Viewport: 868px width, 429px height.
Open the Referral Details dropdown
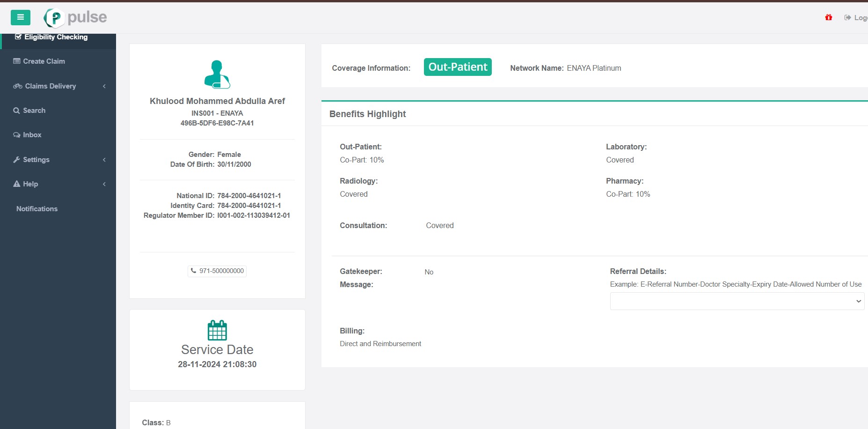[x=737, y=301]
